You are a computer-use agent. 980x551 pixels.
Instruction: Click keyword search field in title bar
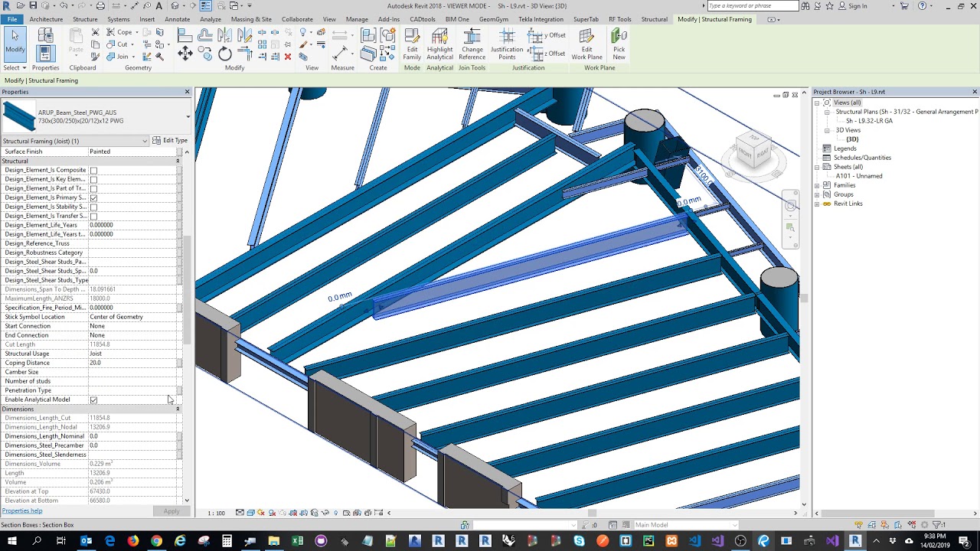(x=753, y=6)
